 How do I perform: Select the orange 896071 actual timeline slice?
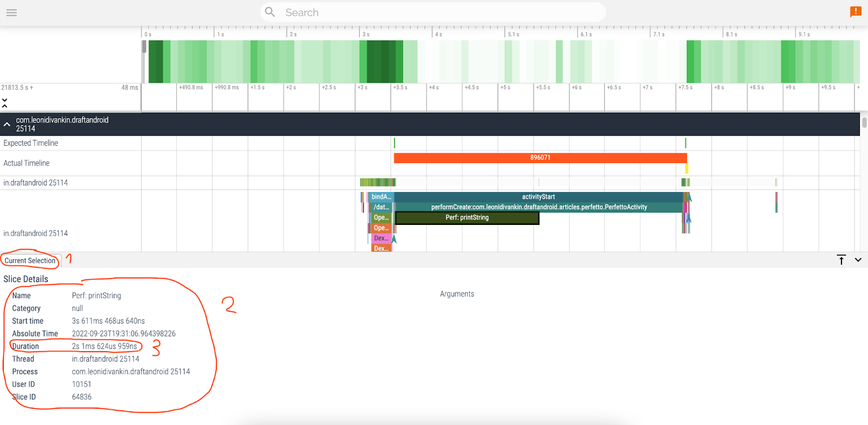(x=540, y=158)
